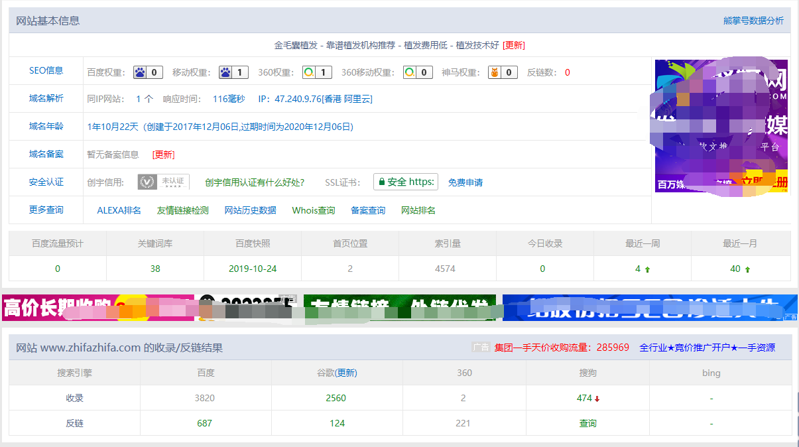Select the 更多查询 row label
This screenshot has height=447, width=799.
point(46,210)
